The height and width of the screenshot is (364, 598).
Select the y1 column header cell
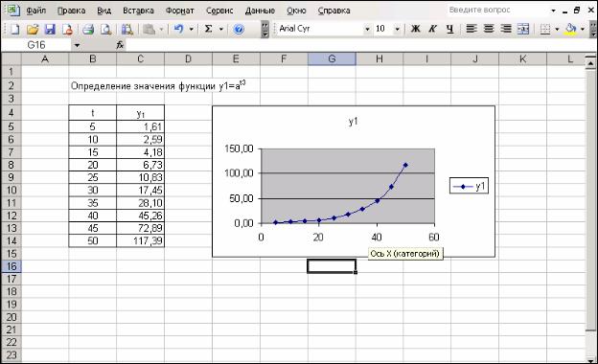(x=140, y=113)
